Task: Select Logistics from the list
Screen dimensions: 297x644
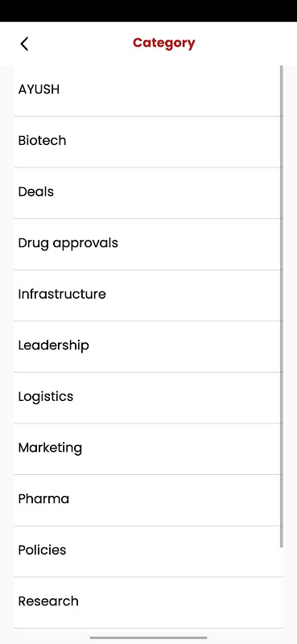Action: coord(148,398)
